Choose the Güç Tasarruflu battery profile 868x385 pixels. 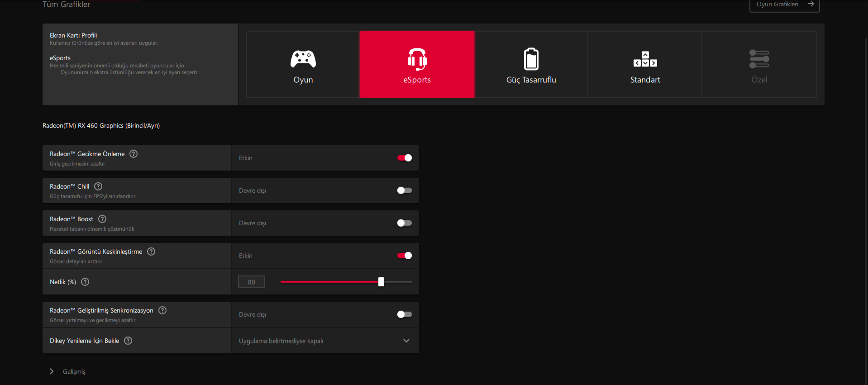click(x=531, y=64)
